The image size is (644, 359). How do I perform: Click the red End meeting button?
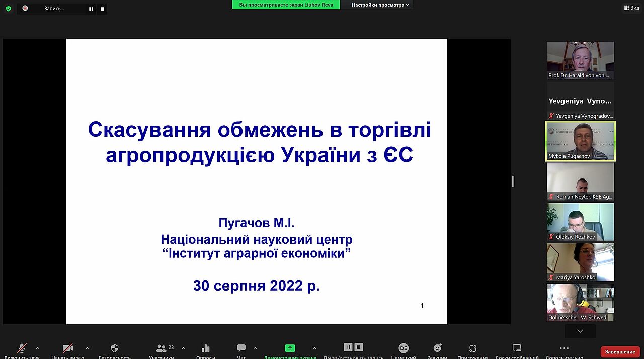620,352
